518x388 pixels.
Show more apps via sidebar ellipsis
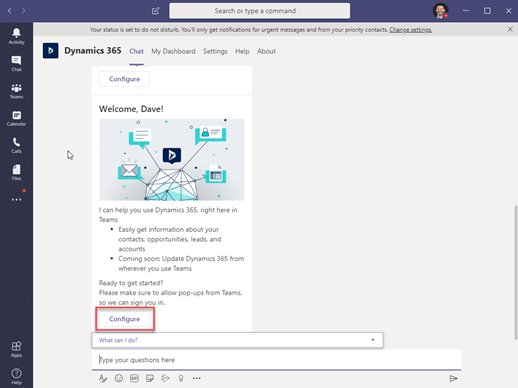[16, 199]
